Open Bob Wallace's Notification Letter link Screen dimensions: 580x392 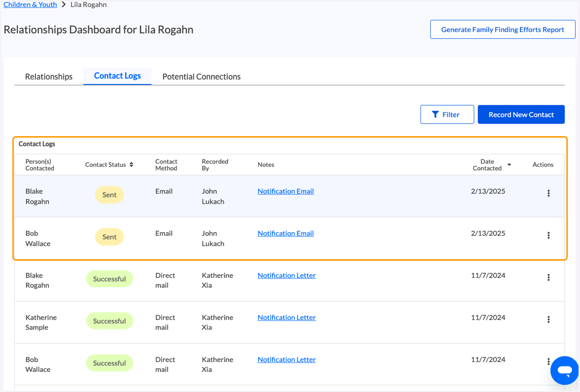point(287,359)
